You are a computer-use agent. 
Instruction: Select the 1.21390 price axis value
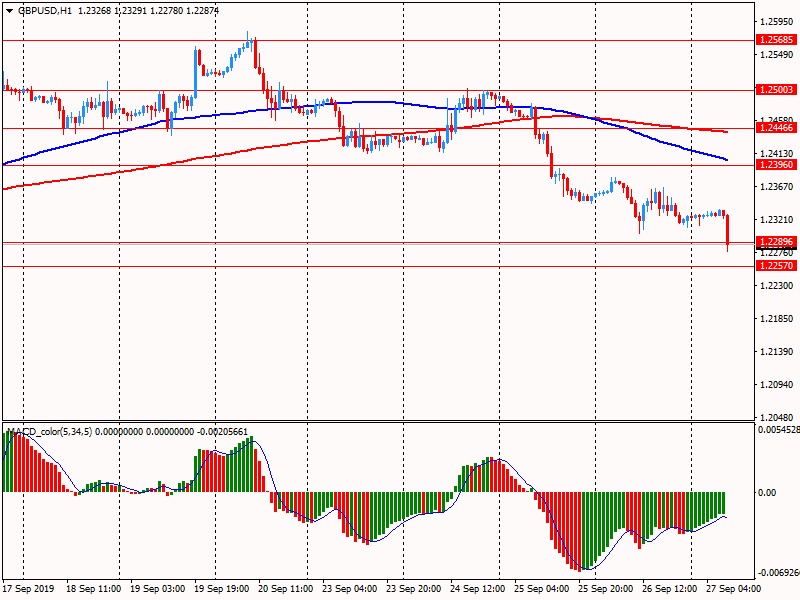[x=777, y=352]
